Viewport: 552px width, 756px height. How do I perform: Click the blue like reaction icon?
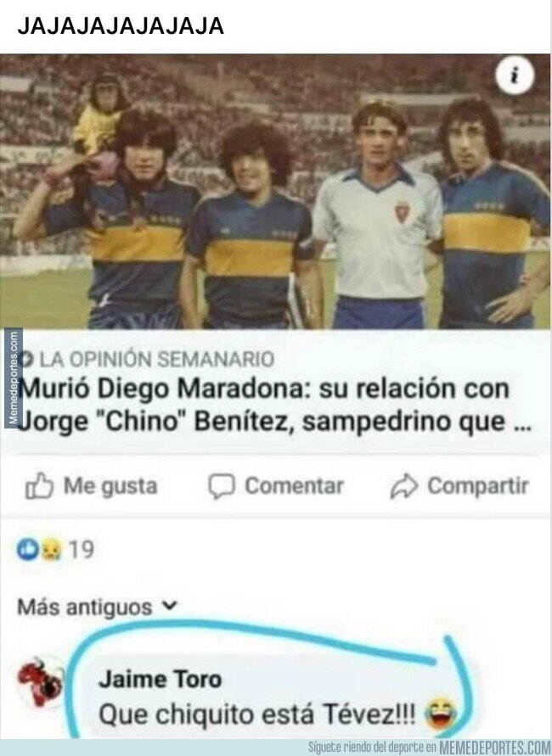27,549
